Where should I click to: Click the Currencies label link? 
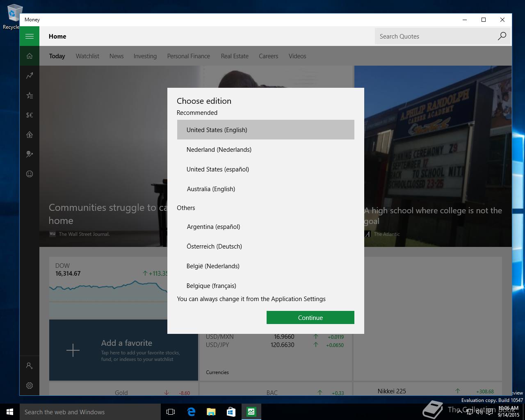click(x=217, y=372)
